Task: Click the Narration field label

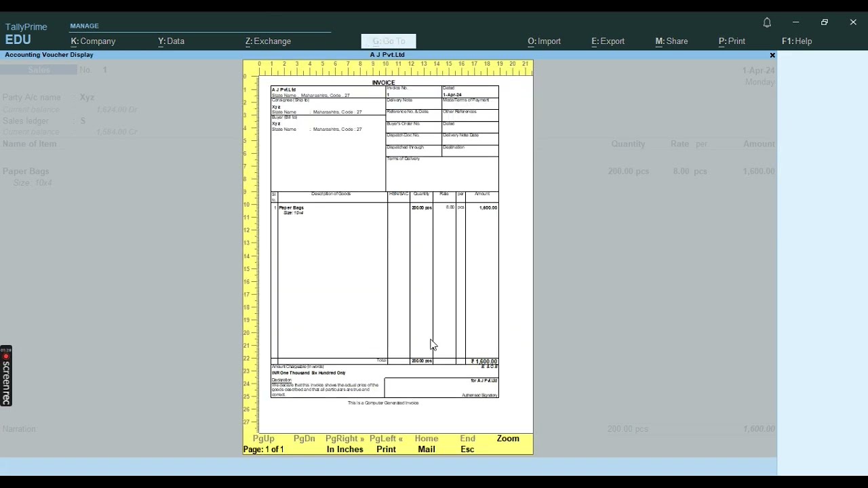Action: (19, 429)
